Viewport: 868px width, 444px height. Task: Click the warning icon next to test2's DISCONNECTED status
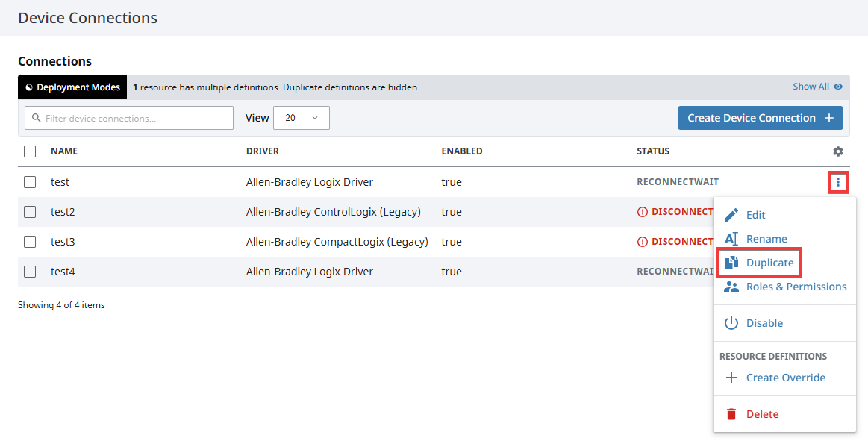642,211
